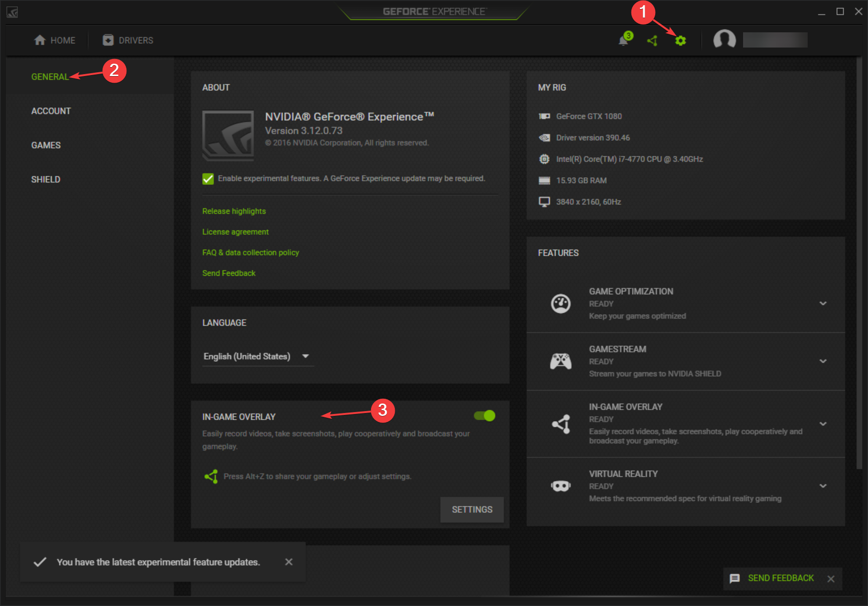Click the user avatar icon
The image size is (868, 606).
click(725, 39)
